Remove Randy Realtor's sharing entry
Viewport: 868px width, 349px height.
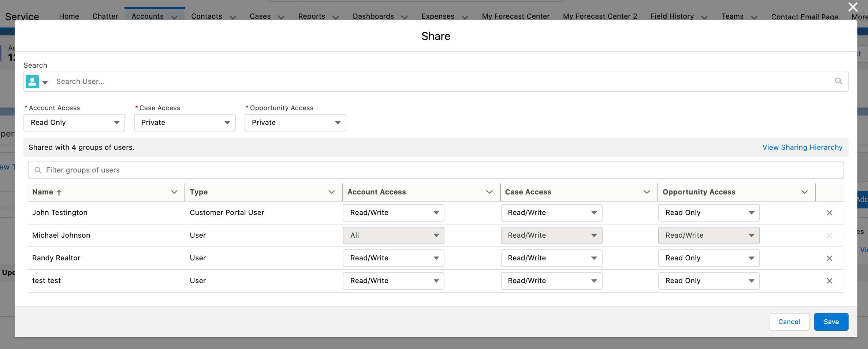(830, 258)
